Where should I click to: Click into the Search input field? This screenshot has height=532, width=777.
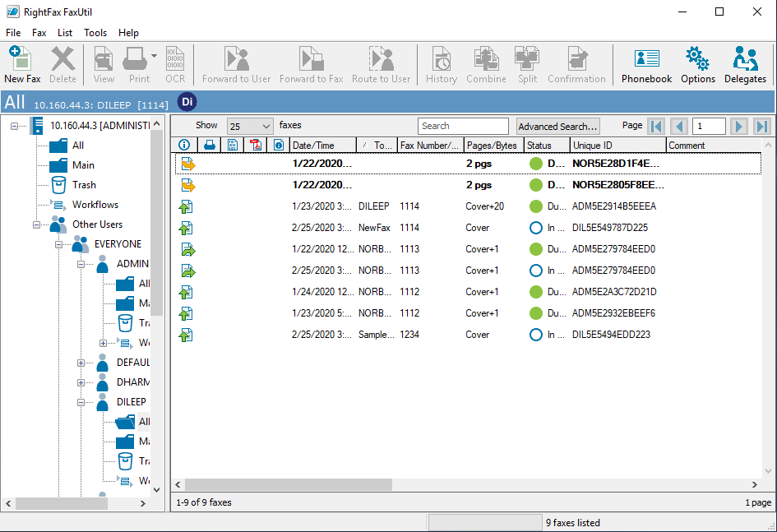click(463, 127)
